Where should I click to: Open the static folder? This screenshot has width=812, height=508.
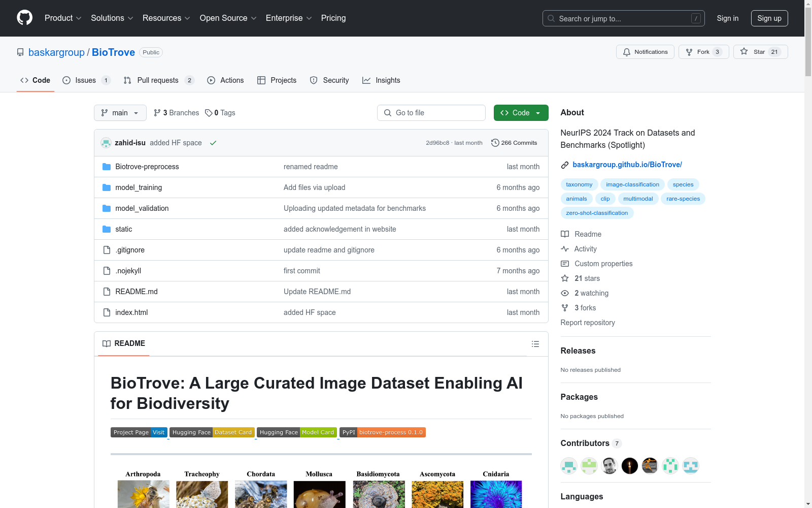(x=124, y=229)
